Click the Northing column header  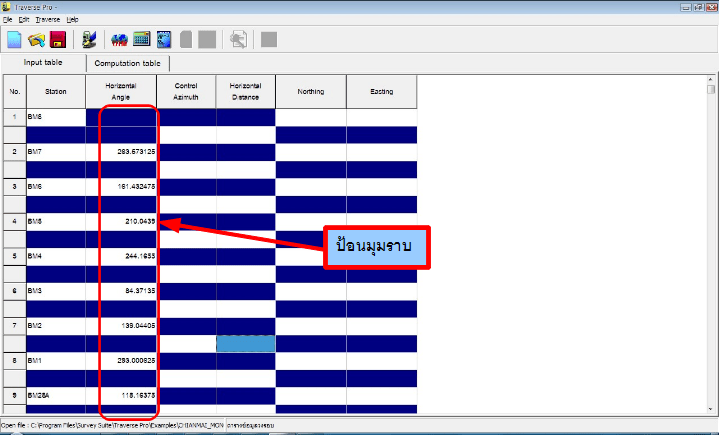311,92
